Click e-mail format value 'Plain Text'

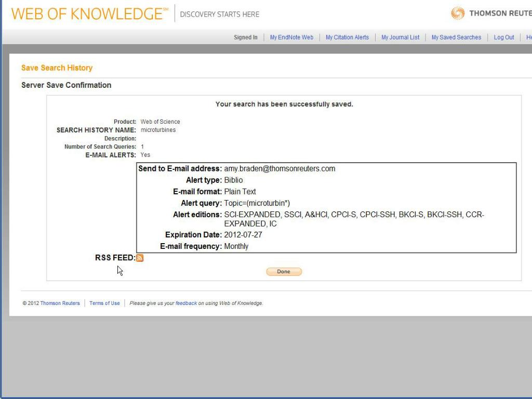click(240, 192)
